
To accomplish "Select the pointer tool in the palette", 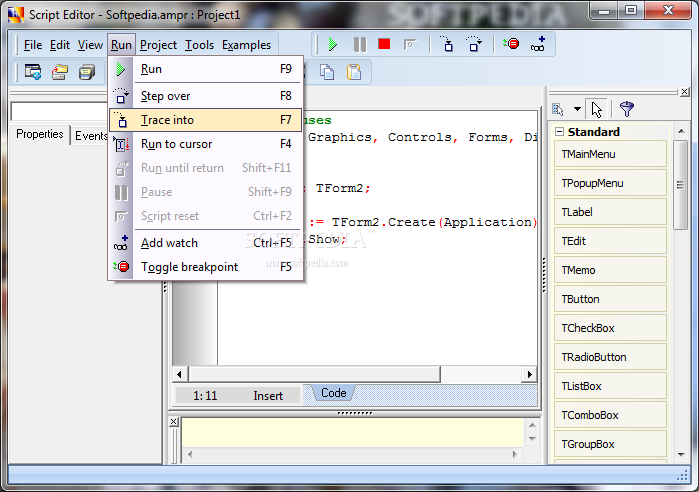I will click(x=596, y=109).
